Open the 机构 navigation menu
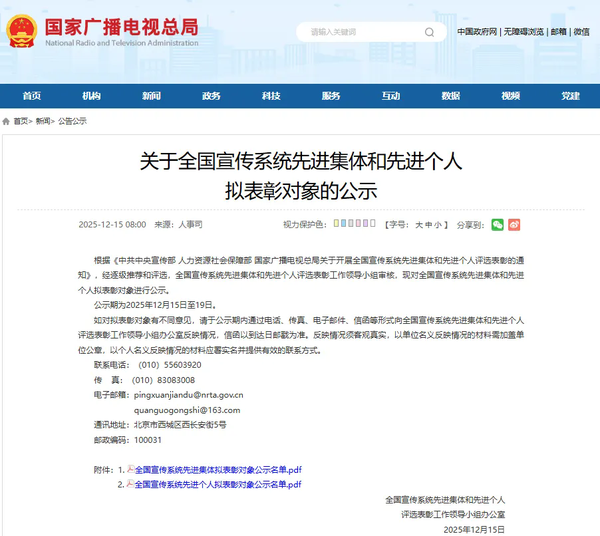Image resolution: width=600 pixels, height=536 pixels. click(91, 96)
